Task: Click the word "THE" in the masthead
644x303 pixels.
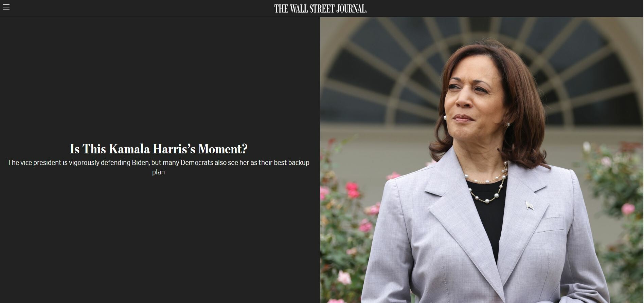Action: pos(281,9)
